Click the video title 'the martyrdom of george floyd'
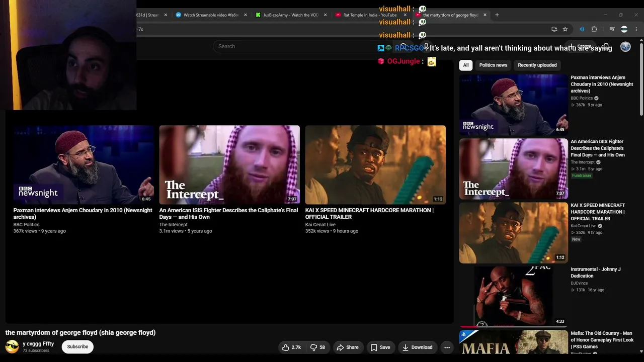Image resolution: width=644 pixels, height=362 pixels. 80,333
